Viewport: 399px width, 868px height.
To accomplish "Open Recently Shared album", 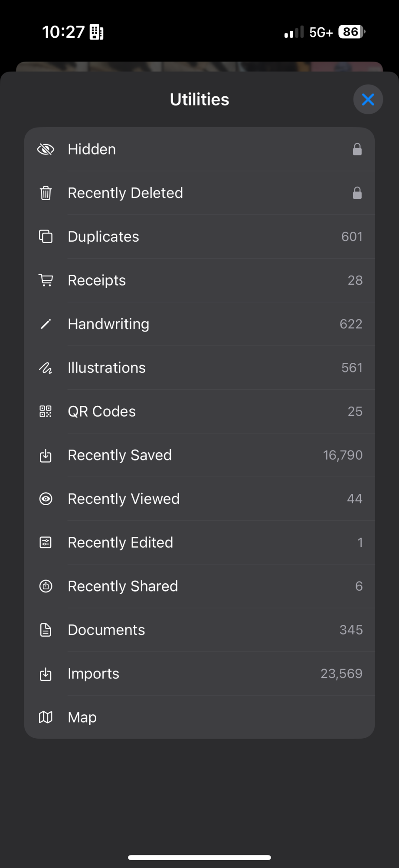I will click(x=199, y=586).
